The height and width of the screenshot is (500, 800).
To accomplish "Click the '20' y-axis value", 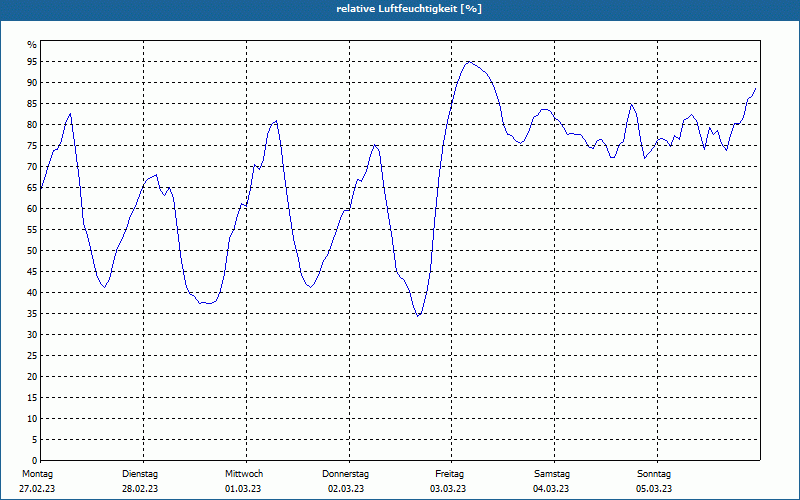I will pyautogui.click(x=32, y=377).
